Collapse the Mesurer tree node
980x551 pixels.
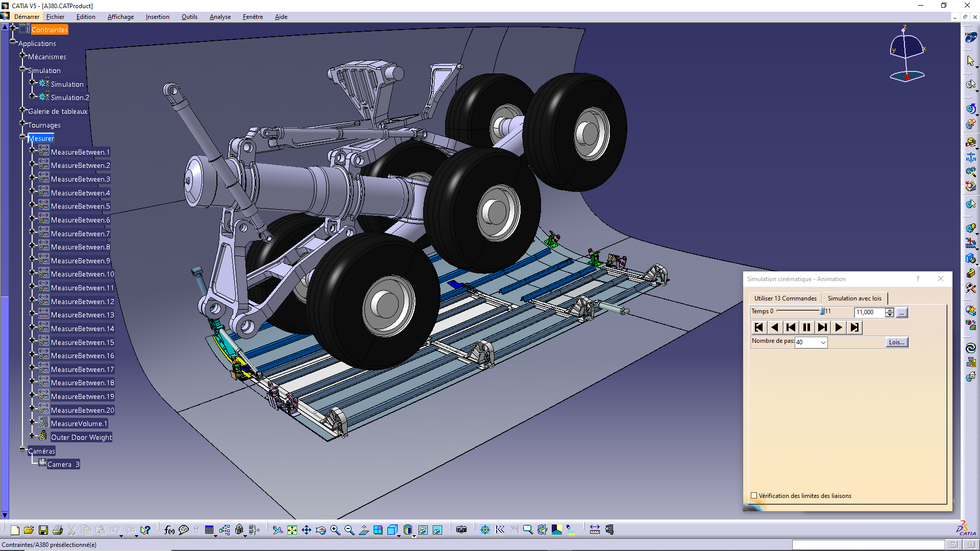[22, 137]
